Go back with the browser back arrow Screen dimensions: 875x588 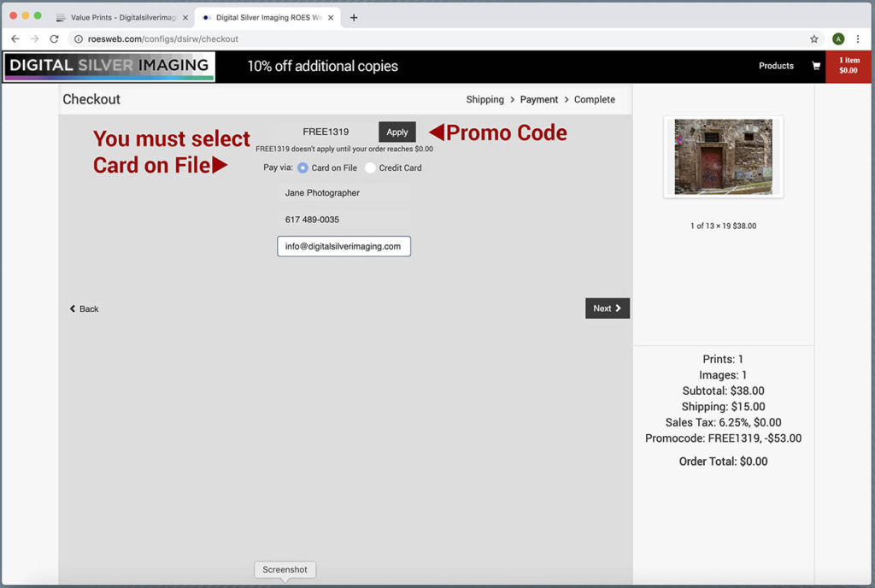click(x=15, y=39)
